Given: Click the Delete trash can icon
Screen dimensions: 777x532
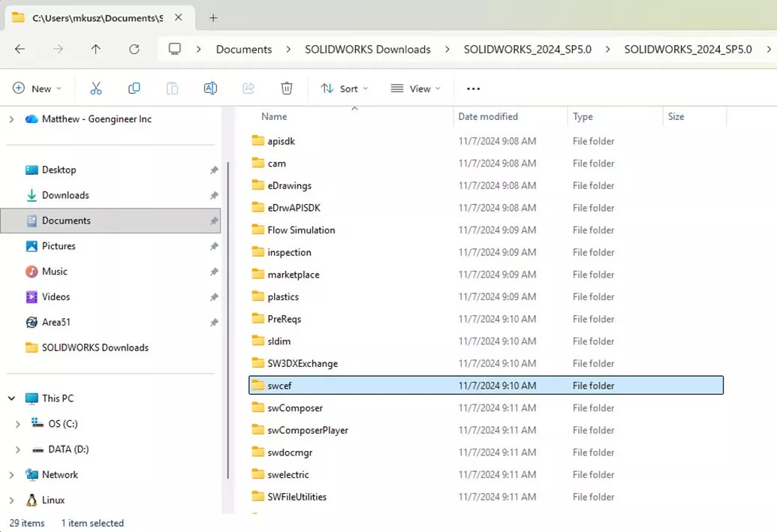Looking at the screenshot, I should [287, 89].
